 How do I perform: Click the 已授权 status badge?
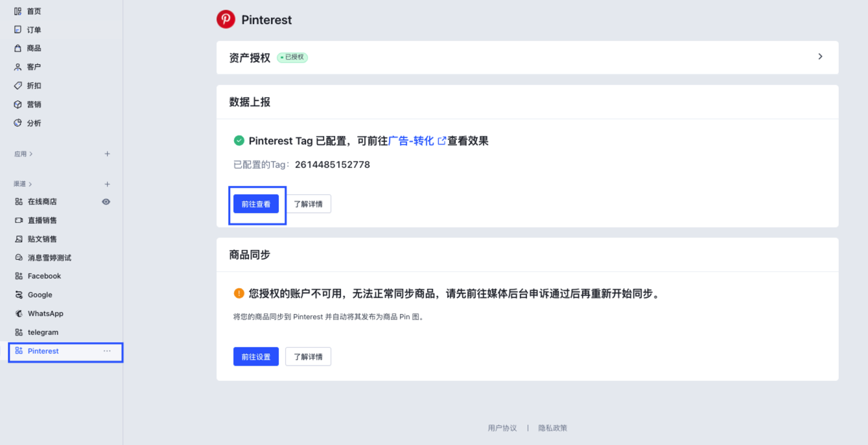pos(292,57)
